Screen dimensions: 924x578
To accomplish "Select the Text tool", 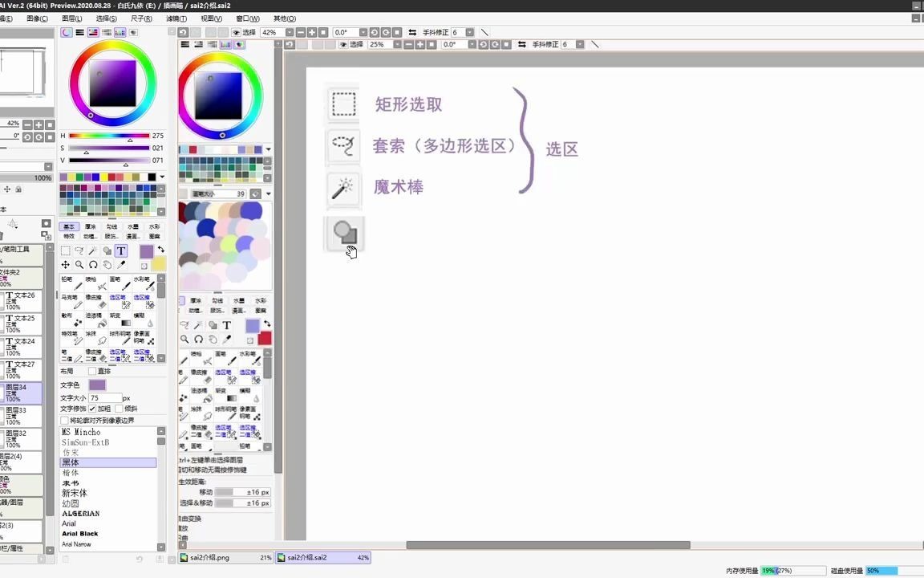I will [121, 251].
